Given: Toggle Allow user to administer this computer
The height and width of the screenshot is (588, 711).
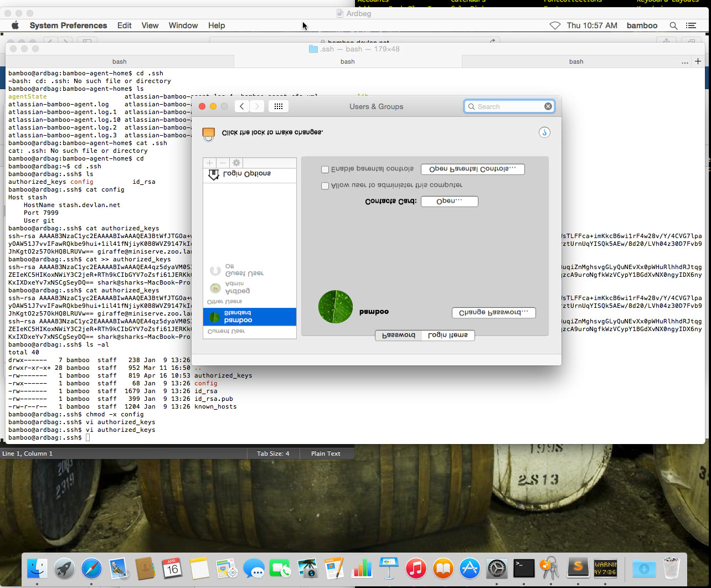Looking at the screenshot, I should click(x=325, y=186).
